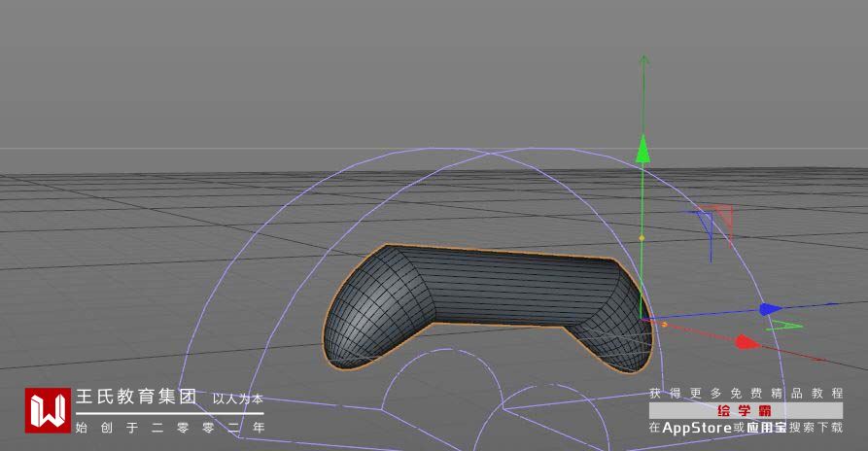Click the green Y-axis arrow cone
Screen dimensions: 868x451
642,150
